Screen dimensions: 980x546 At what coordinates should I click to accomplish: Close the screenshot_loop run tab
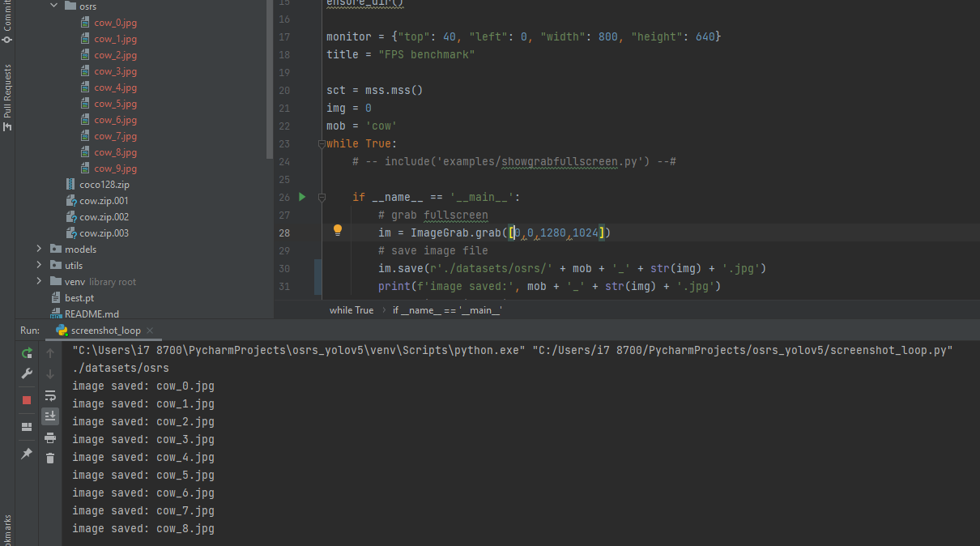tap(150, 331)
